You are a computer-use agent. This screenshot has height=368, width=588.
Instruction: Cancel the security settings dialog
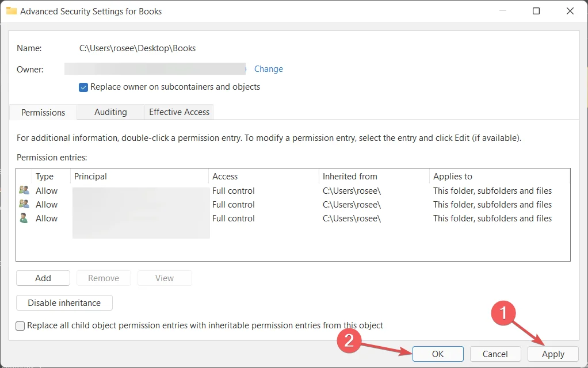click(495, 354)
